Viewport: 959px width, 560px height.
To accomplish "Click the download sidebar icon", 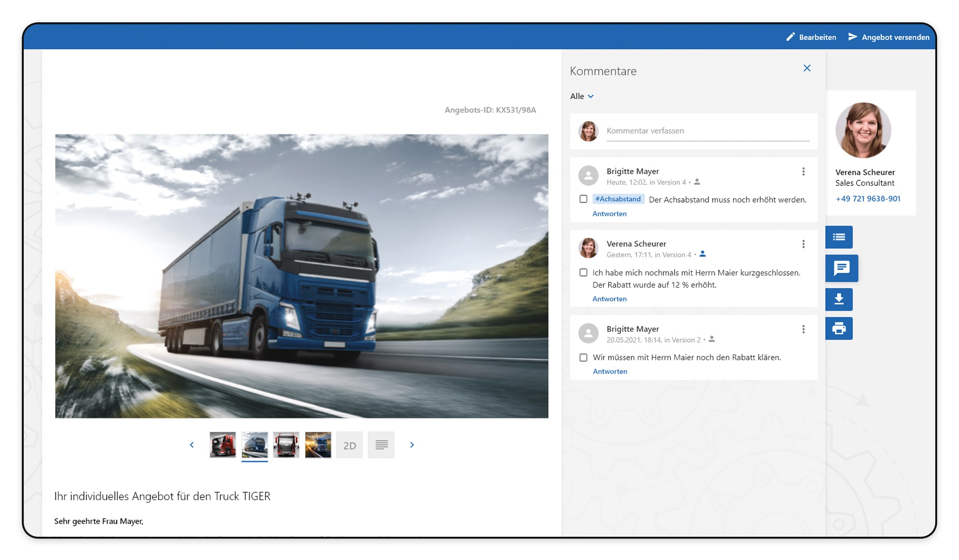I will pos(839,299).
